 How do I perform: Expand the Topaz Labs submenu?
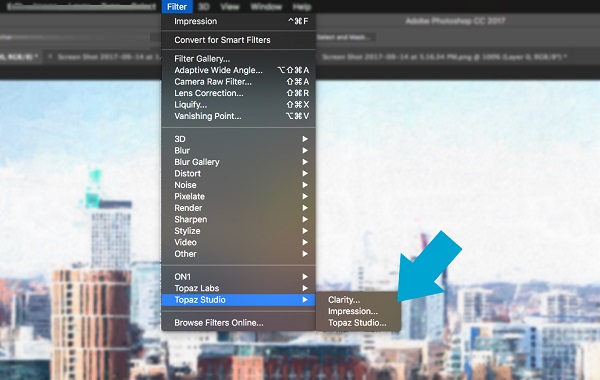[238, 288]
